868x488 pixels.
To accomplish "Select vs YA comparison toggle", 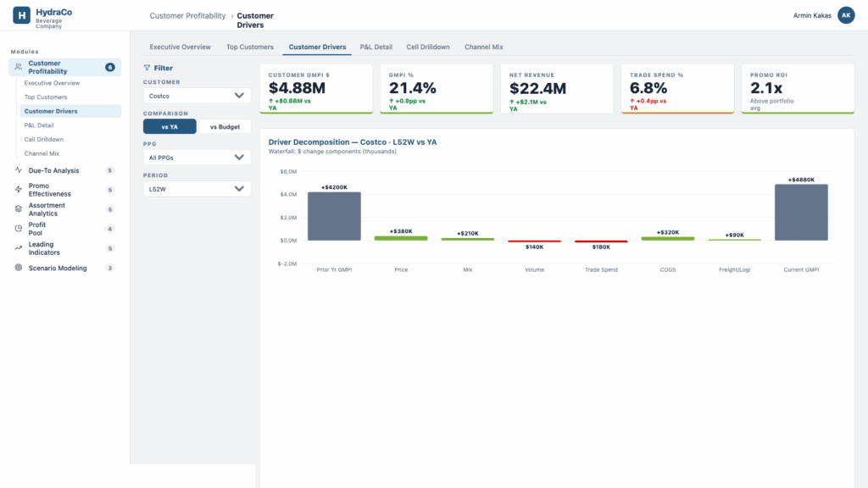I will (170, 127).
